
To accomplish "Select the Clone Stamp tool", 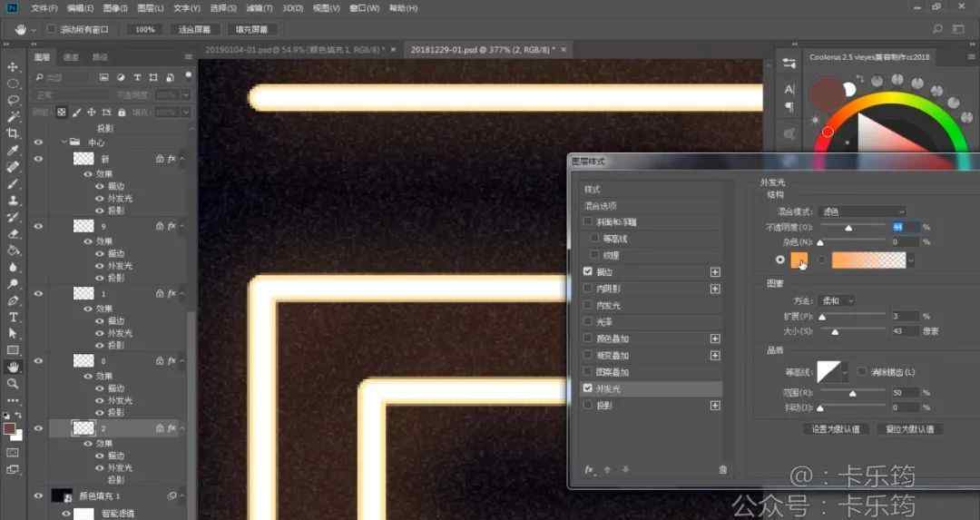I will click(x=13, y=201).
